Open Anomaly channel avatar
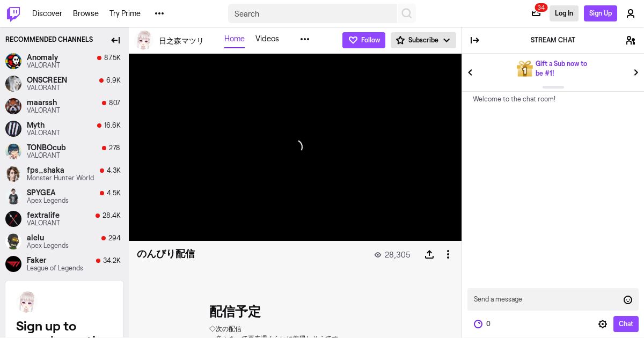 point(13,61)
